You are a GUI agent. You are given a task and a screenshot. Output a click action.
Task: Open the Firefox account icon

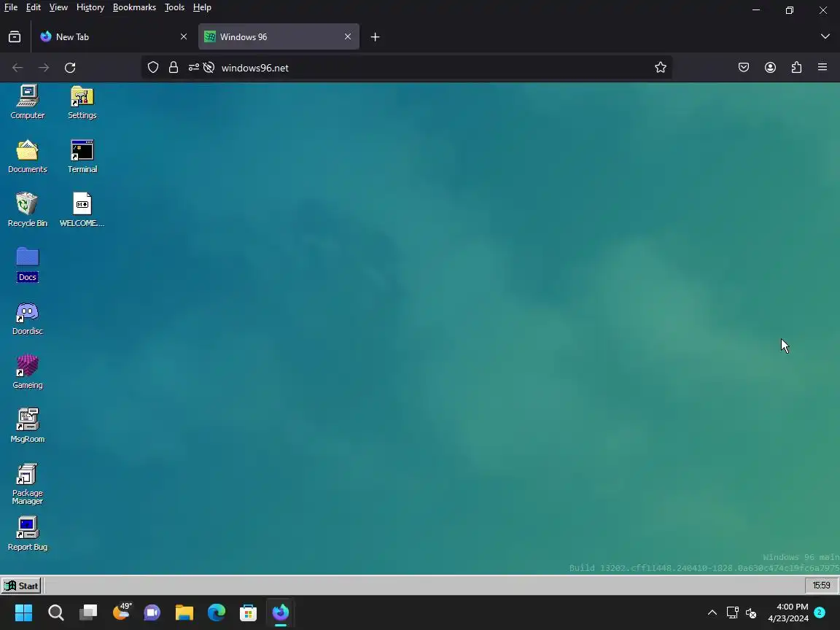click(770, 68)
